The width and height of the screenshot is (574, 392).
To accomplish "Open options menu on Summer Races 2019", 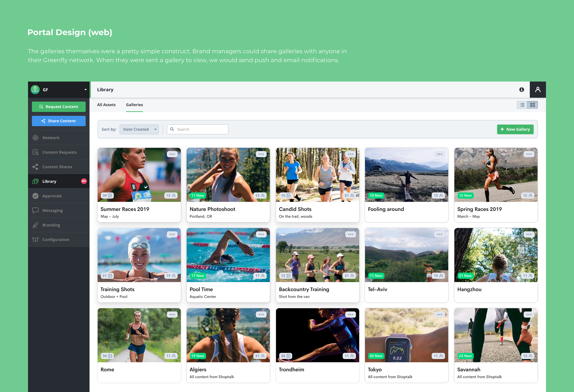I will point(172,154).
